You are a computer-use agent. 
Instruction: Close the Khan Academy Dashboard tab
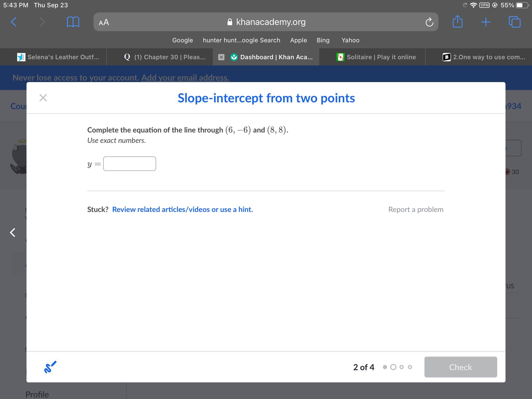[x=221, y=57]
